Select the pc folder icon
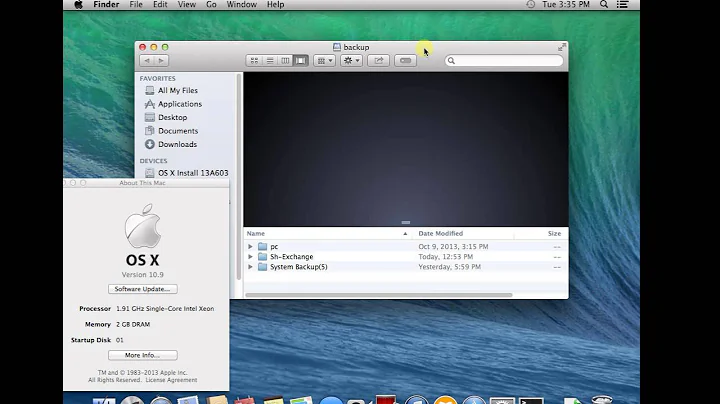The height and width of the screenshot is (404, 720). click(262, 247)
